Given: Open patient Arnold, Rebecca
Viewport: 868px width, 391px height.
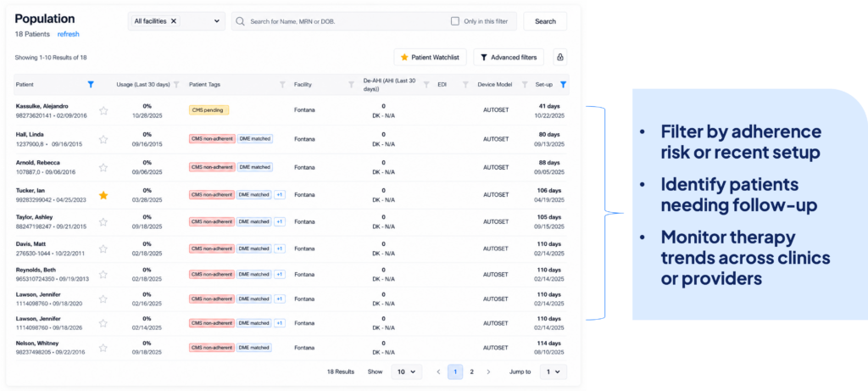Looking at the screenshot, I should [x=37, y=162].
